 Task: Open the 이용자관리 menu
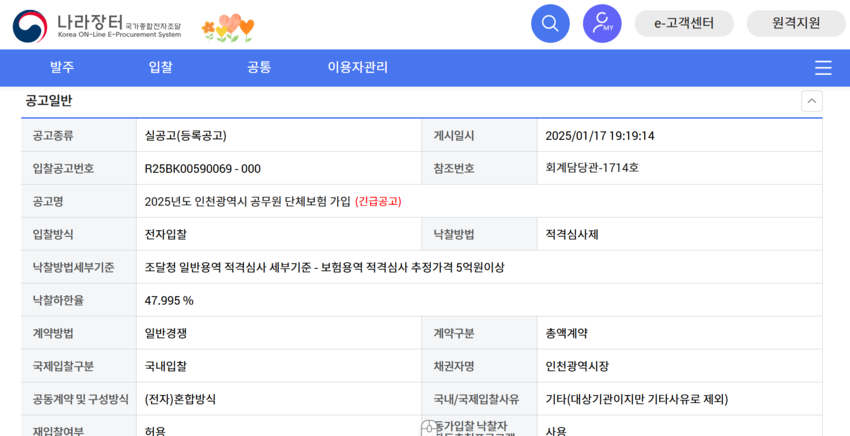[357, 68]
